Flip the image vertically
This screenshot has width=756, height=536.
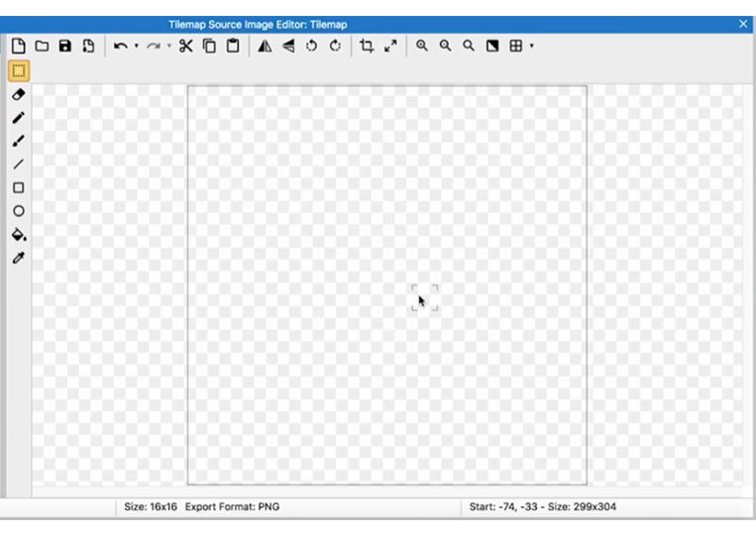coord(288,46)
